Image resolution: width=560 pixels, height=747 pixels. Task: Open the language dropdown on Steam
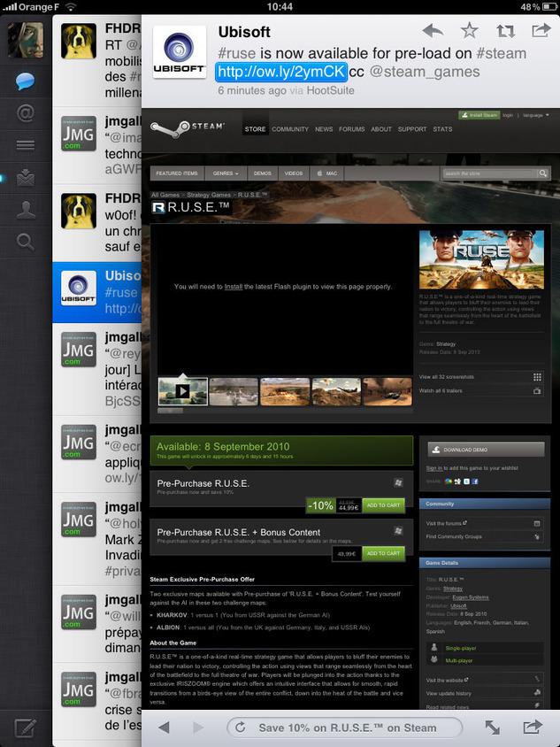pyautogui.click(x=535, y=115)
